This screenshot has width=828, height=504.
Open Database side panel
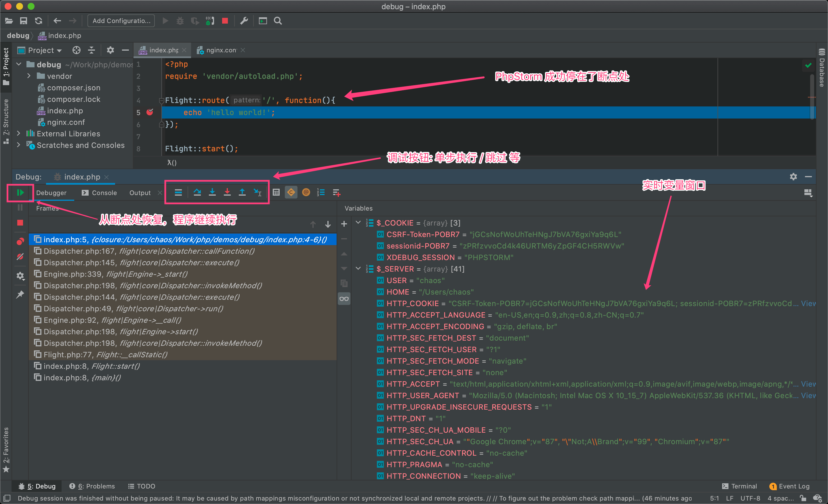822,67
